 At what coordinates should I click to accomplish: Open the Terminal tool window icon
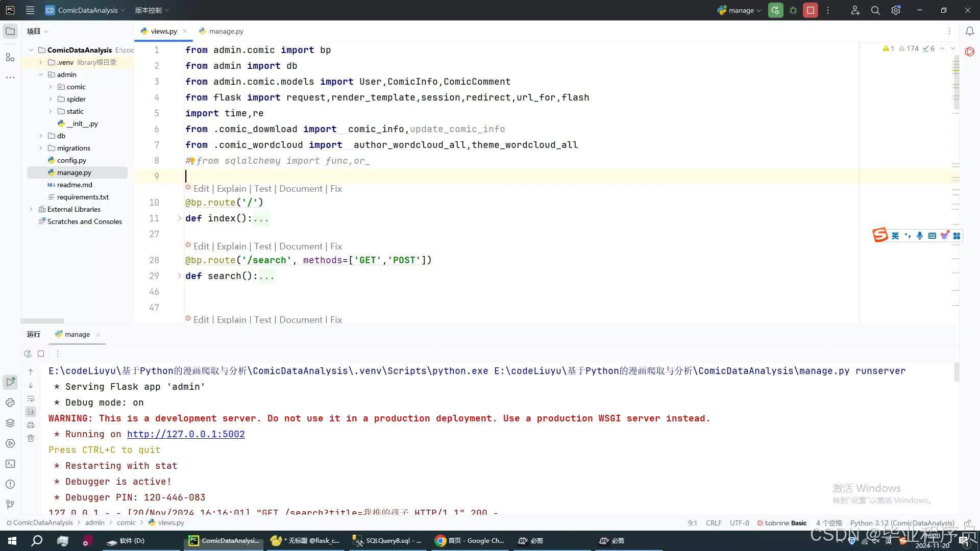tap(10, 464)
